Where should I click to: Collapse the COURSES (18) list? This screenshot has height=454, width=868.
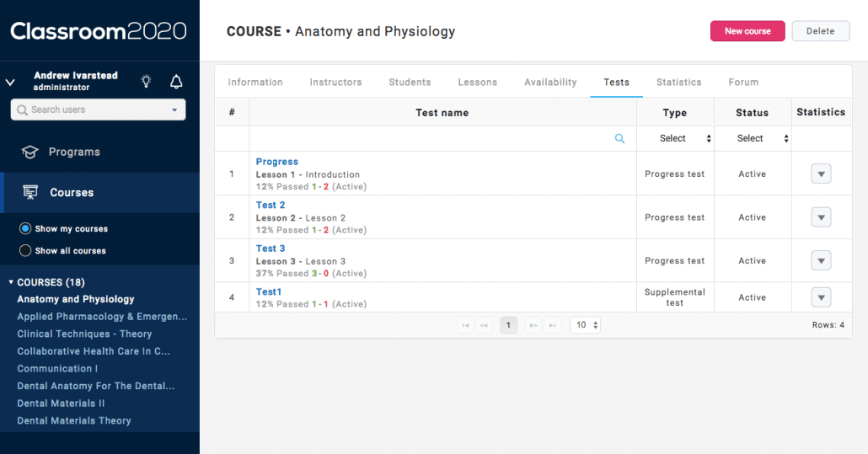click(11, 282)
